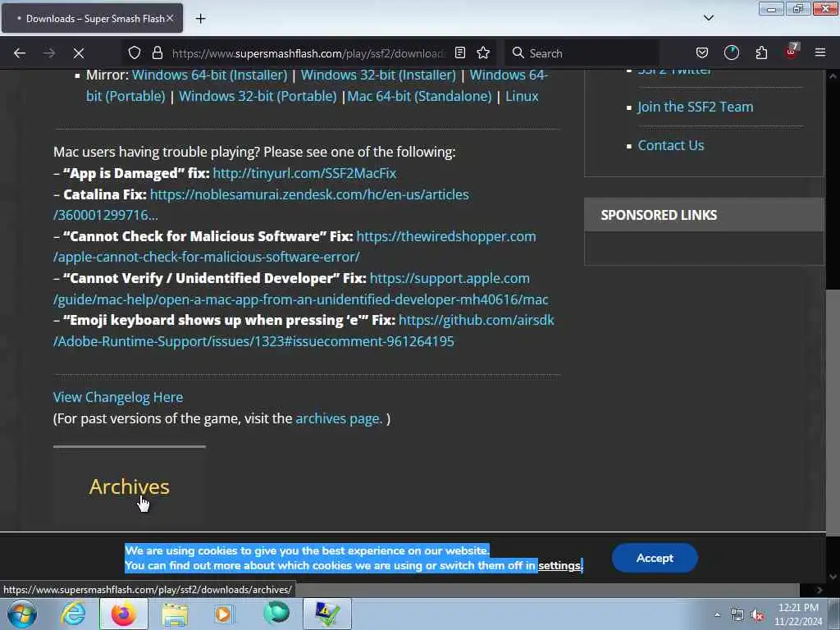Screen dimensions: 840x630
Task: Go back to the previous page
Action: pyautogui.click(x=20, y=53)
